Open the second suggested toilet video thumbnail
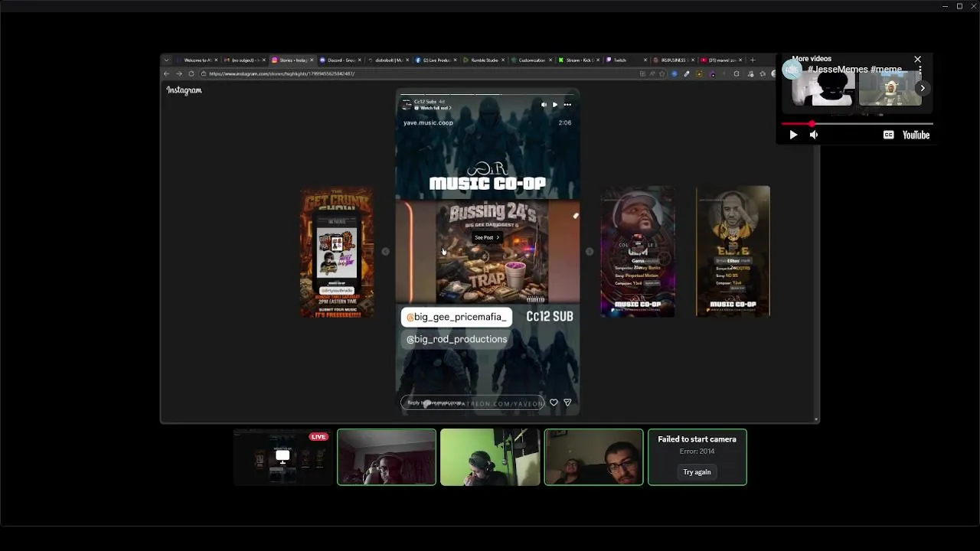Screen dimensions: 980x551 pos(890,89)
